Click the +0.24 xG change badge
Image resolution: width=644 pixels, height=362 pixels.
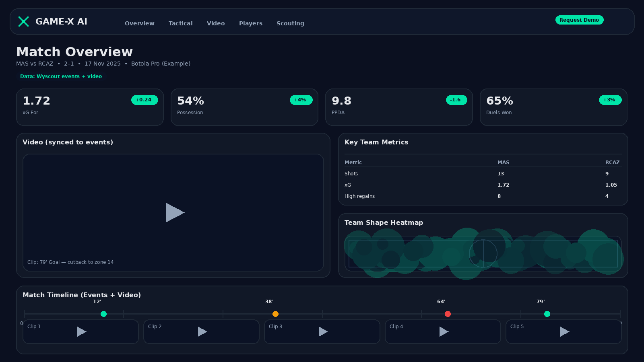pos(144,100)
